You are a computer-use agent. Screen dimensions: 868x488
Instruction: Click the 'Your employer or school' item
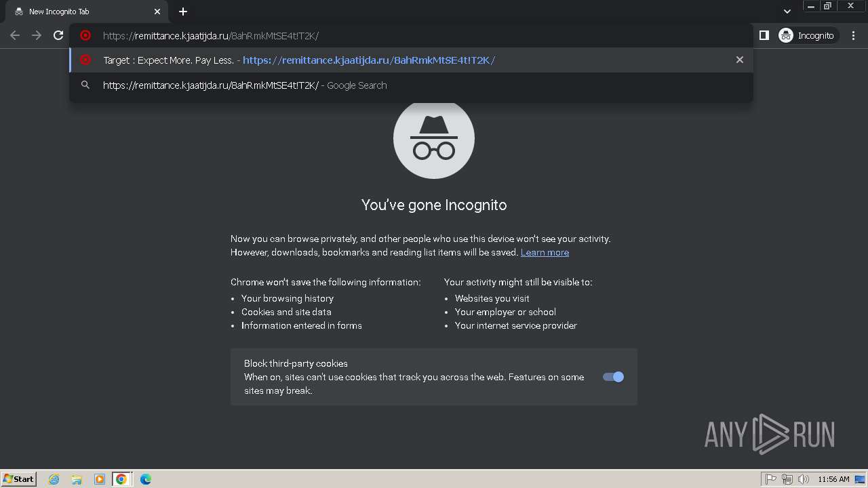(x=505, y=312)
